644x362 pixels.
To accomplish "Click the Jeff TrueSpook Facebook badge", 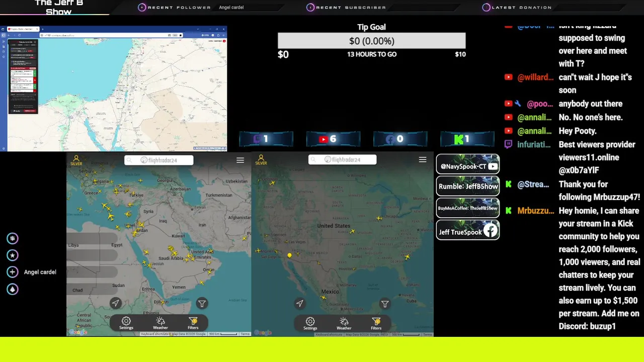I will [468, 230].
